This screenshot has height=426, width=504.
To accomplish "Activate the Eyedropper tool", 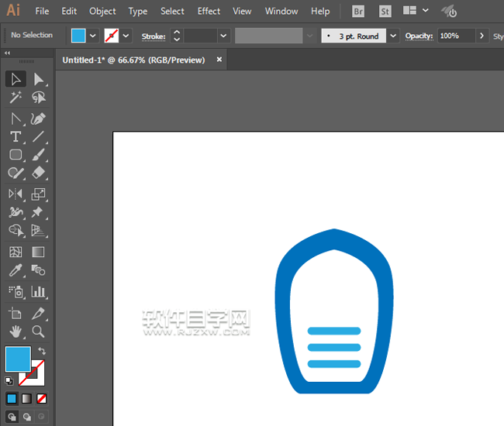I will (16, 270).
